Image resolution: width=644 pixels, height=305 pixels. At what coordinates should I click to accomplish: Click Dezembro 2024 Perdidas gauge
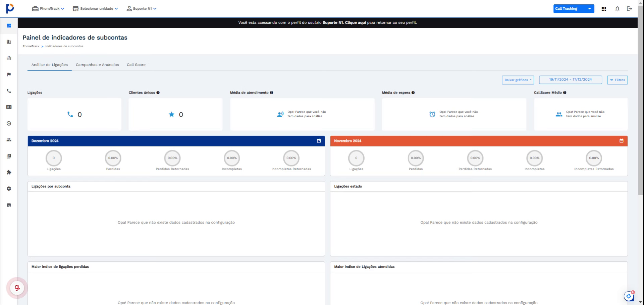coord(113,158)
